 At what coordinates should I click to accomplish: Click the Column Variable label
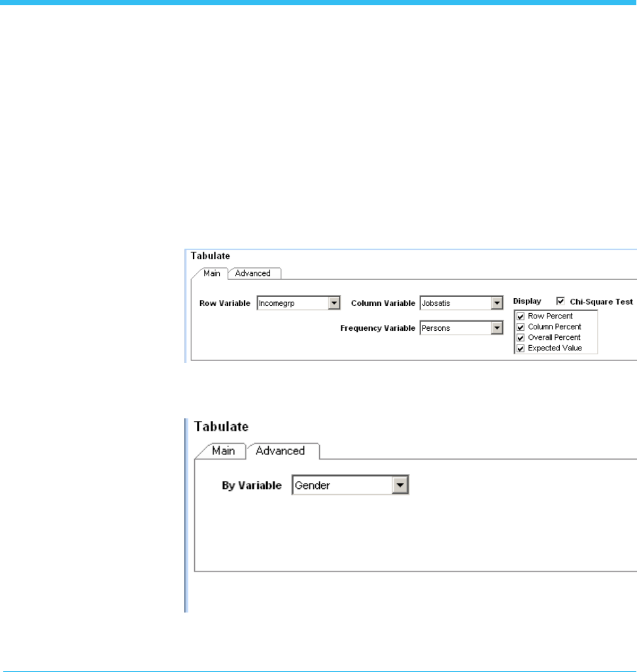[383, 303]
